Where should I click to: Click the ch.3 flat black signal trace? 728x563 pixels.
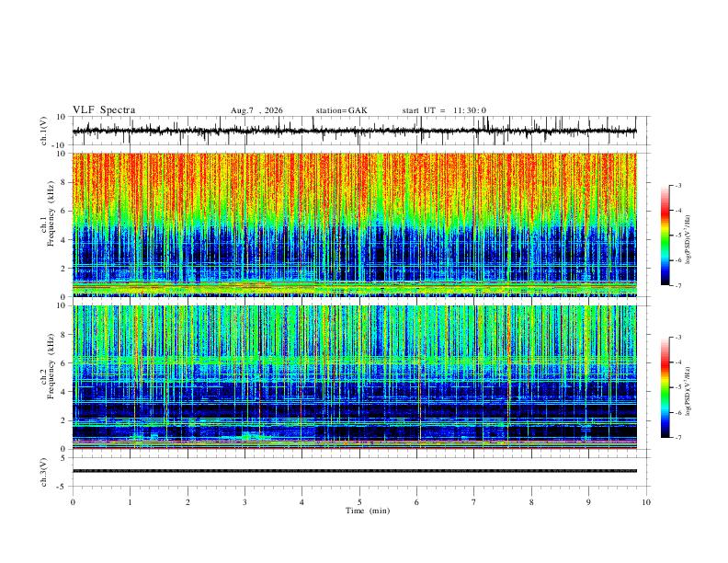pyautogui.click(x=354, y=471)
